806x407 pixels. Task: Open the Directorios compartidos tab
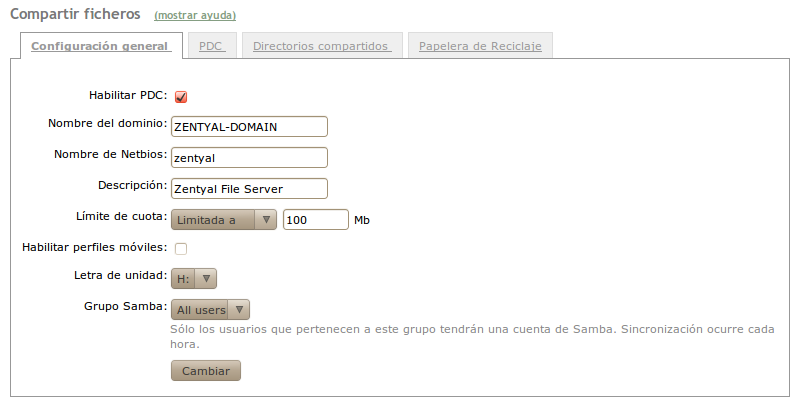click(320, 46)
